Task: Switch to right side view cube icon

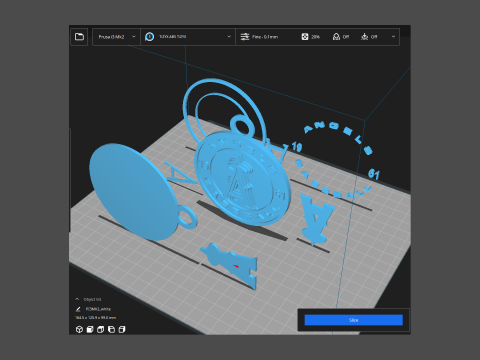Action: [x=122, y=329]
